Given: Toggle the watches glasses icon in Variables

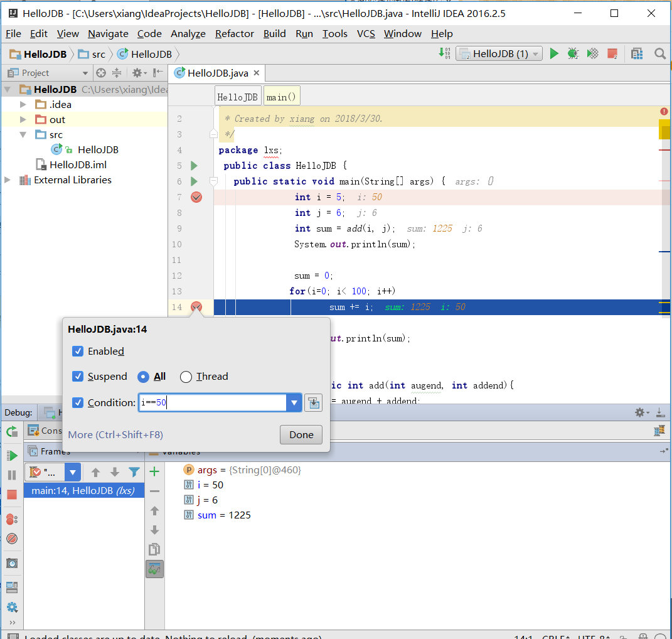Looking at the screenshot, I should click(x=154, y=569).
